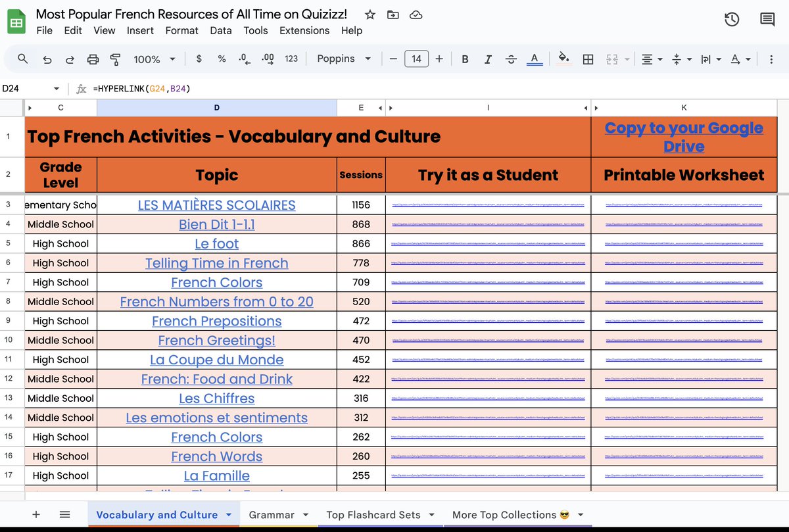789x532 pixels.
Task: Open the fill color paint bucket
Action: point(563,59)
